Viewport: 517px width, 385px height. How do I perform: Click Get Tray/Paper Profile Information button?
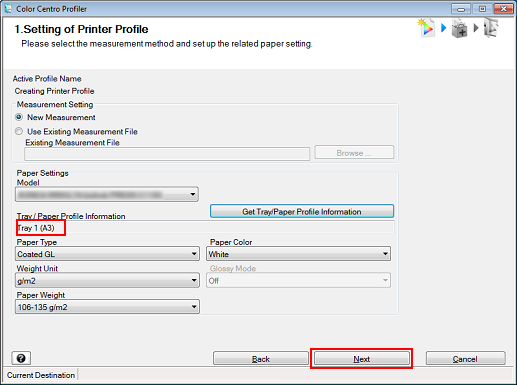[302, 211]
